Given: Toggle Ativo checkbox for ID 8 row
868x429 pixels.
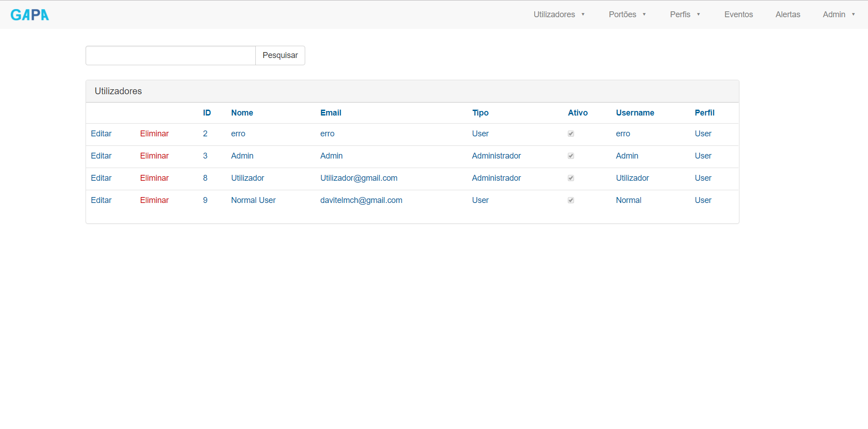Looking at the screenshot, I should click(x=571, y=178).
